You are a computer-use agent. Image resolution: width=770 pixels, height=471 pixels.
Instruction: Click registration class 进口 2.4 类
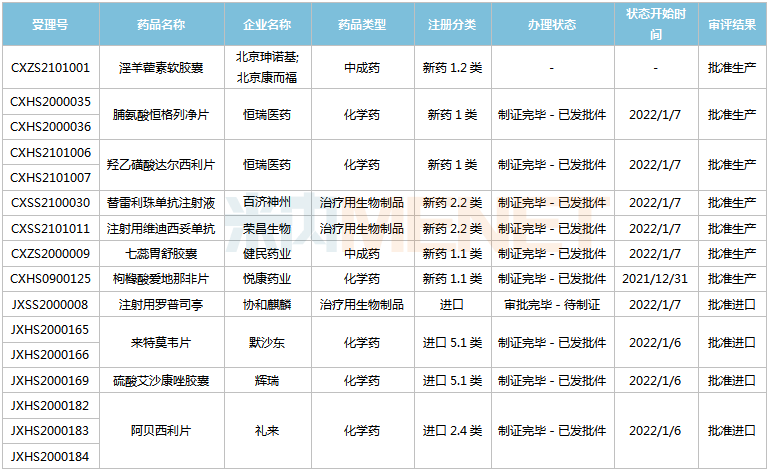click(x=452, y=431)
